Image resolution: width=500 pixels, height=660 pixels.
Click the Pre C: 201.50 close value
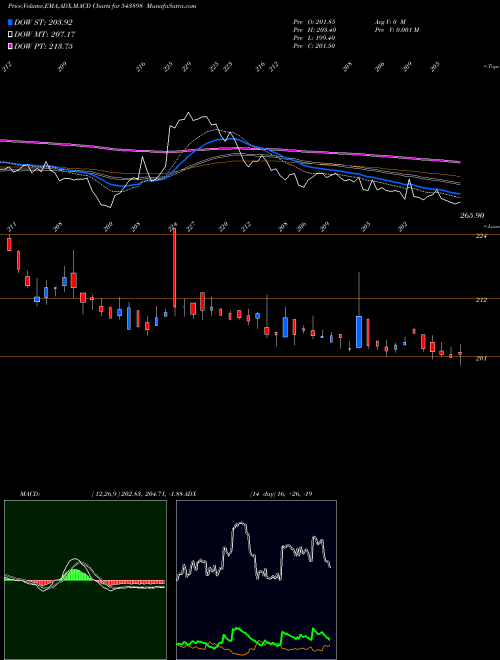click(314, 46)
